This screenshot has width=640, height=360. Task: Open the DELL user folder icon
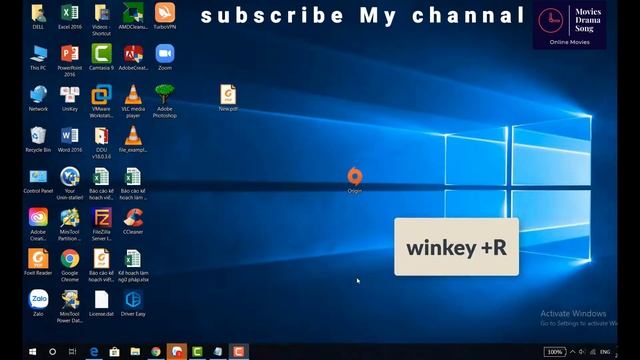(38, 17)
